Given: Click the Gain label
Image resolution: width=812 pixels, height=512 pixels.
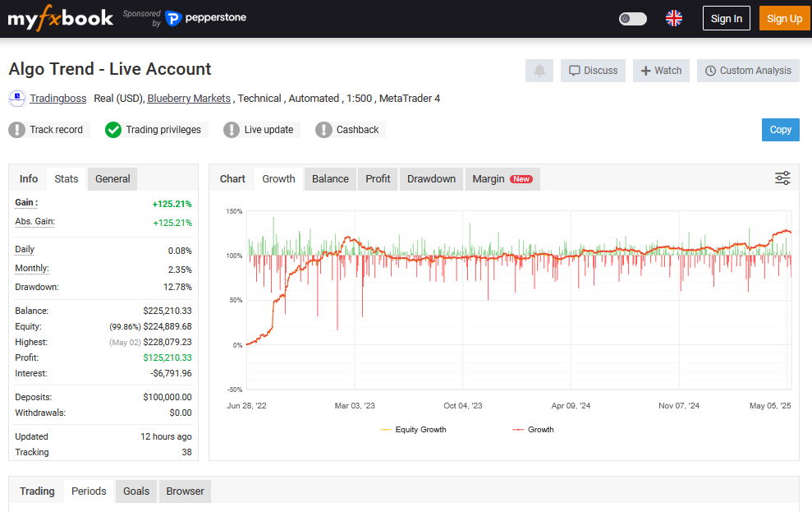Looking at the screenshot, I should (26, 203).
